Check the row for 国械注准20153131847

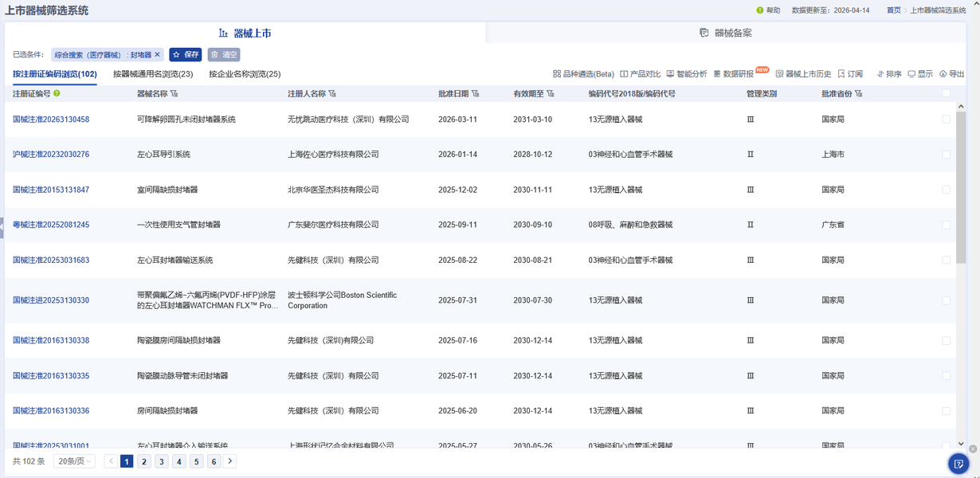coord(946,190)
